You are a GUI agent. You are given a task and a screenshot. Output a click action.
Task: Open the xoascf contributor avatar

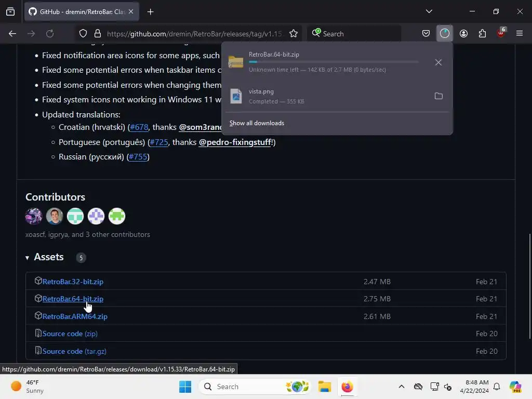click(x=34, y=216)
